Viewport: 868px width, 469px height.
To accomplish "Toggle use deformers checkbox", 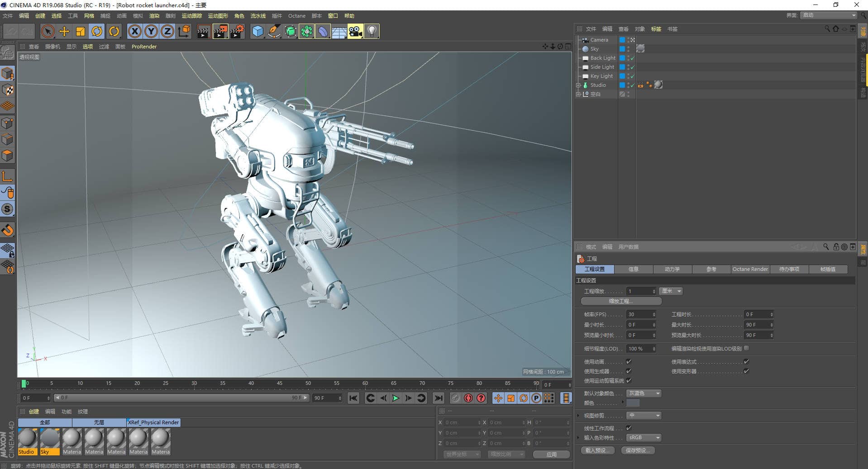I will pos(746,371).
